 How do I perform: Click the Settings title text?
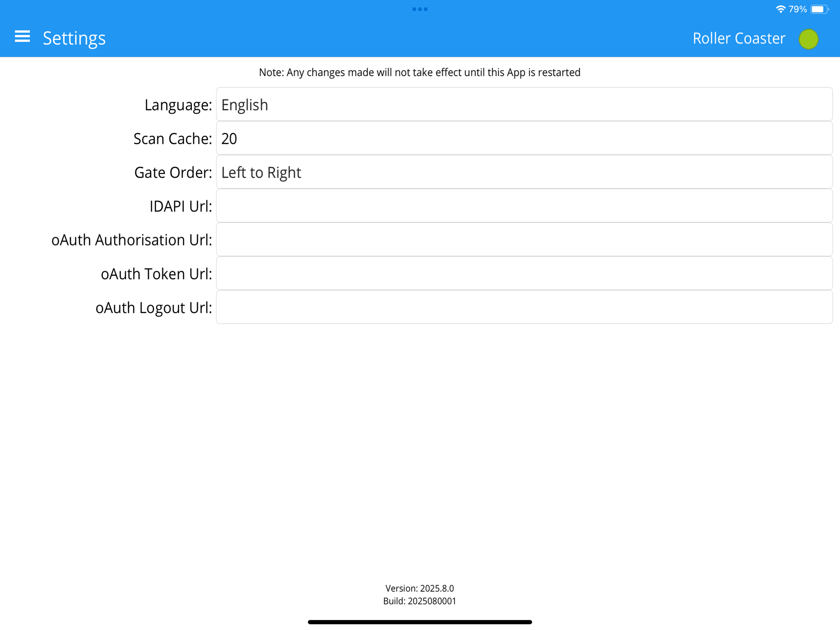pos(74,39)
